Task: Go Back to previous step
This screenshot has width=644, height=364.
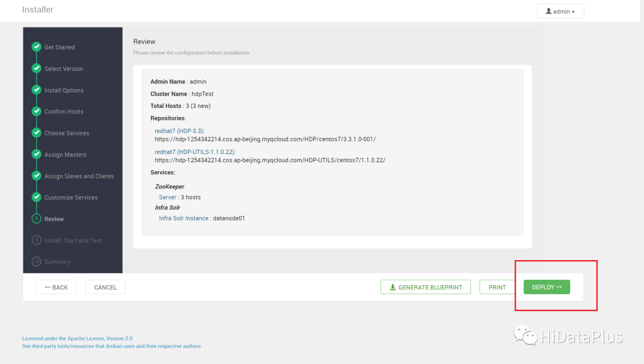Action: 56,287
